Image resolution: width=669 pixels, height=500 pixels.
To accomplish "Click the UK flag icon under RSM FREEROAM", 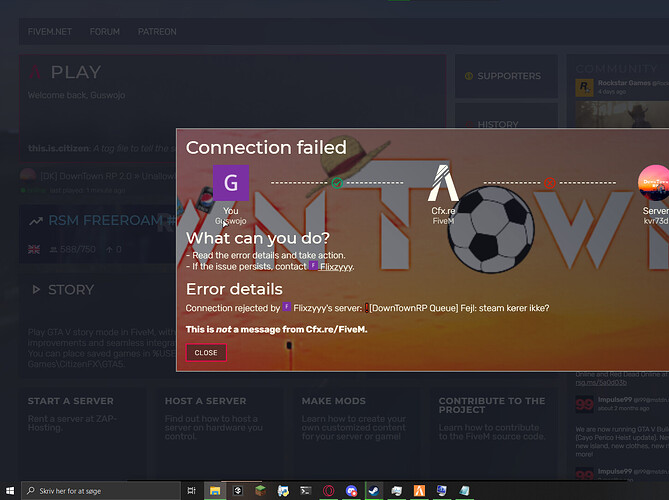I will click(x=34, y=250).
